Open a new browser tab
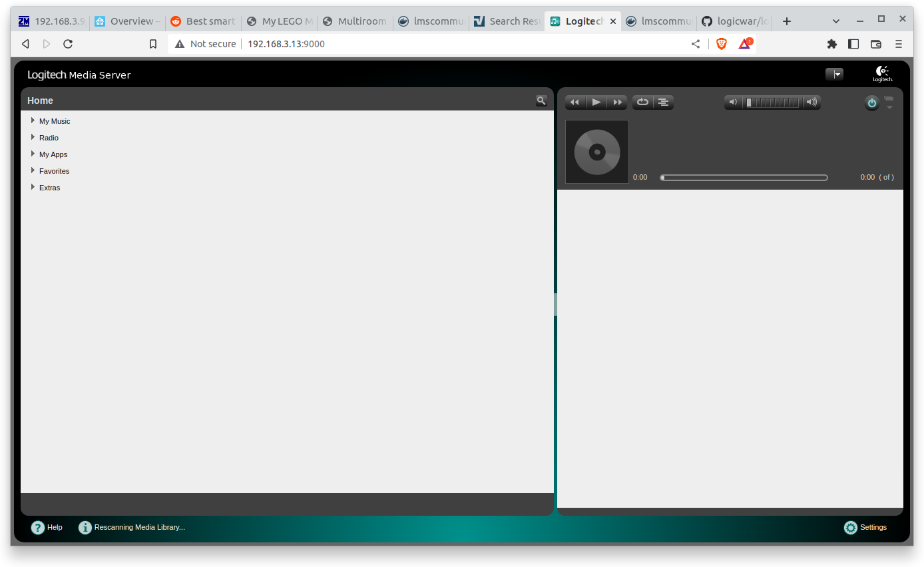 tap(787, 21)
